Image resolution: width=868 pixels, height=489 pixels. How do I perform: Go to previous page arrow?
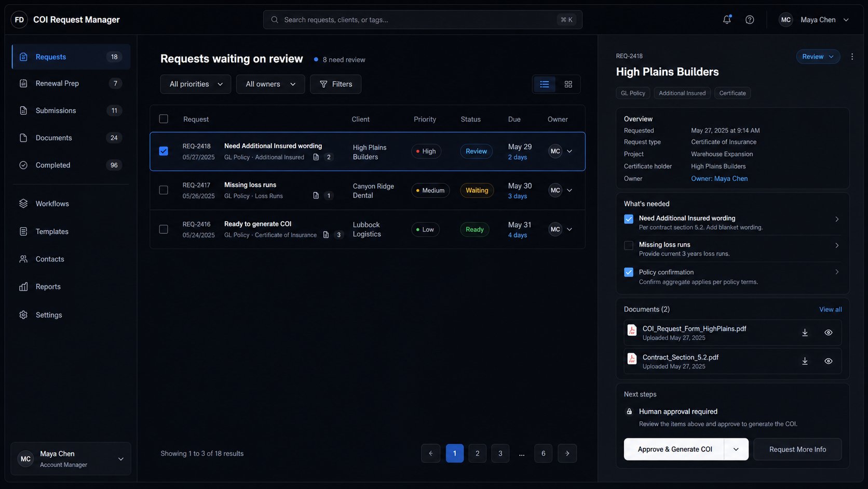431,453
